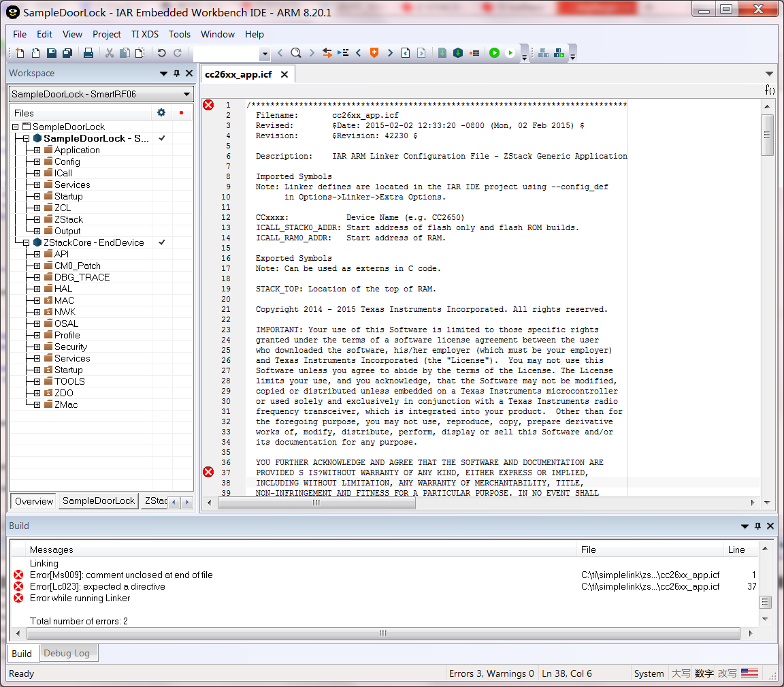Undo the last edit
The image size is (784, 687).
click(x=161, y=53)
